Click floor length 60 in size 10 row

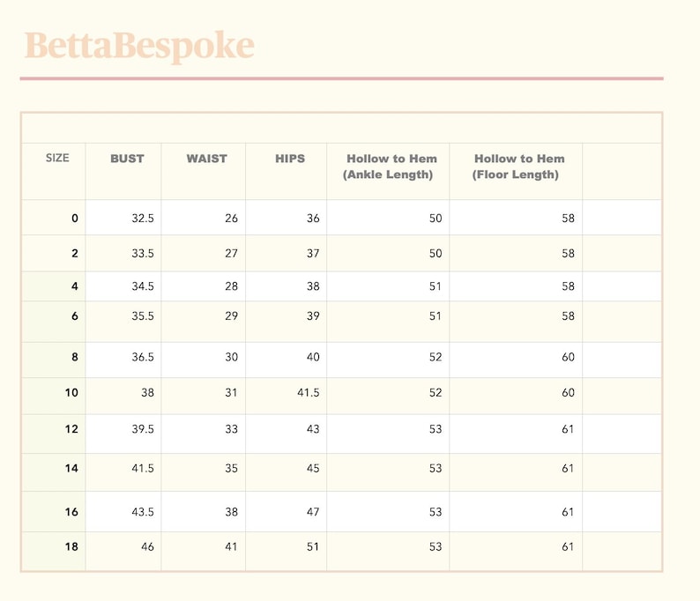coord(569,393)
